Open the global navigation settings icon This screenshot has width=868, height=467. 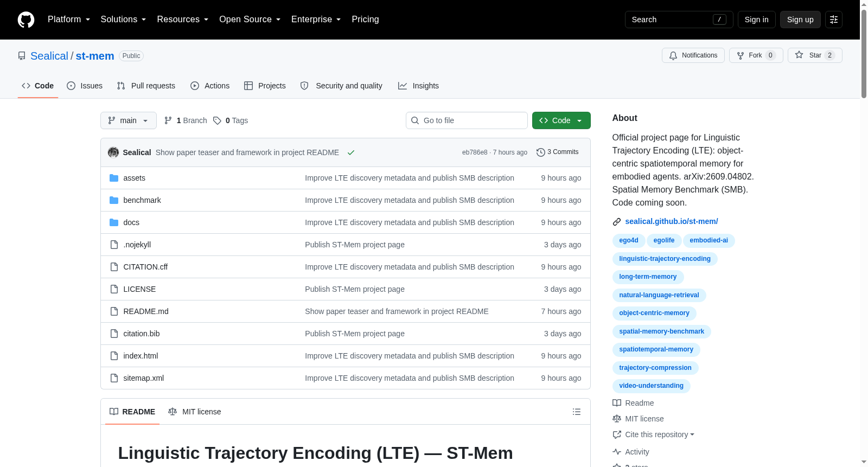834,20
